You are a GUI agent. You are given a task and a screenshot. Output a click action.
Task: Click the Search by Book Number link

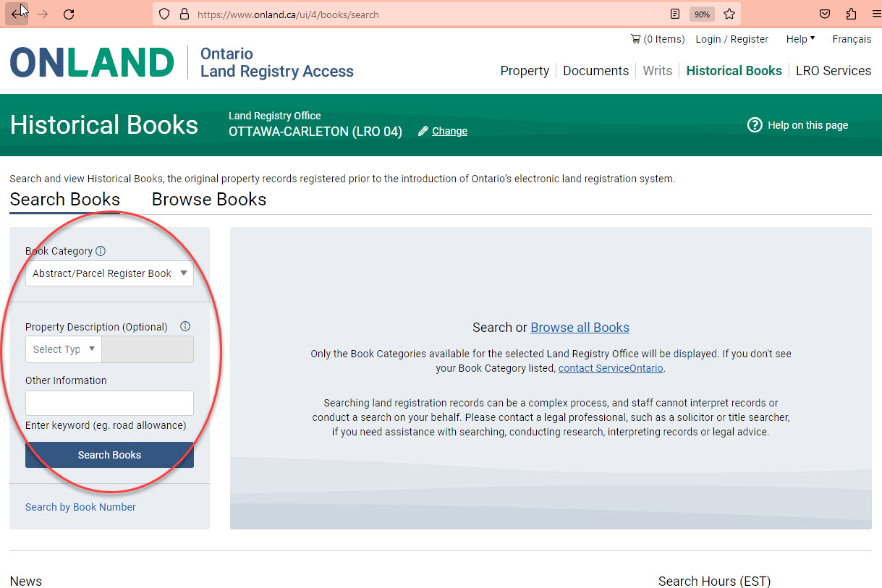(80, 507)
